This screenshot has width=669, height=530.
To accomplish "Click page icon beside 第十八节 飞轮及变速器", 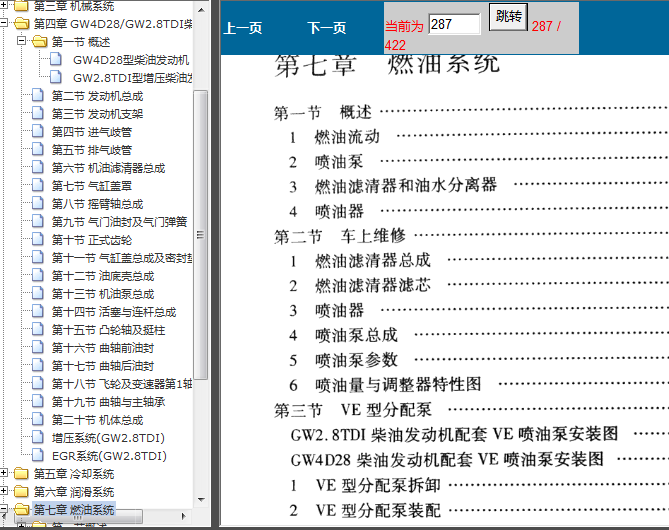I will 38,383.
